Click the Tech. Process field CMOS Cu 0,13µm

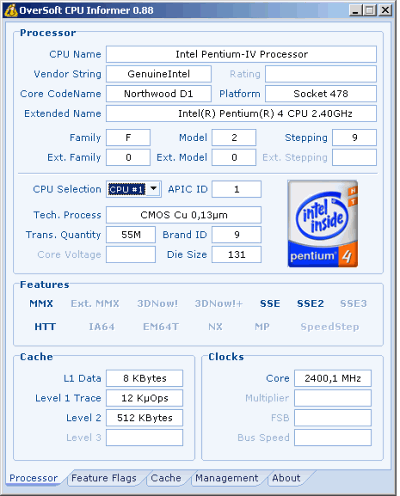click(184, 215)
